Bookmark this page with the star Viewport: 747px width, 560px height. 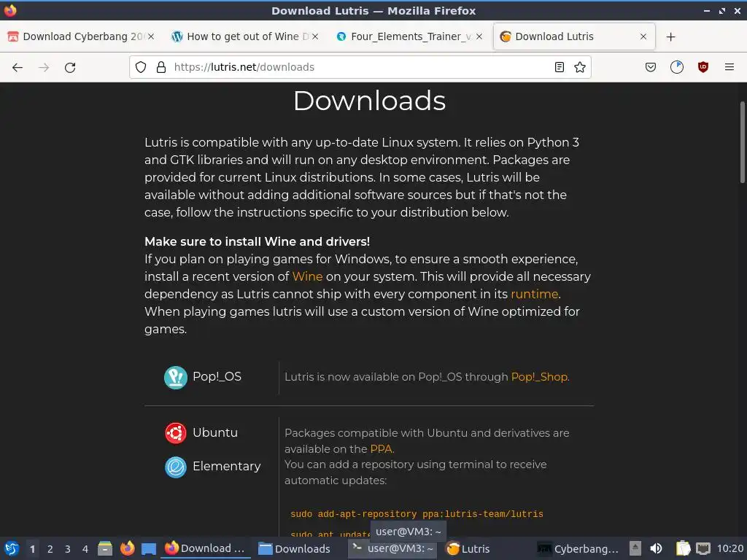point(580,67)
